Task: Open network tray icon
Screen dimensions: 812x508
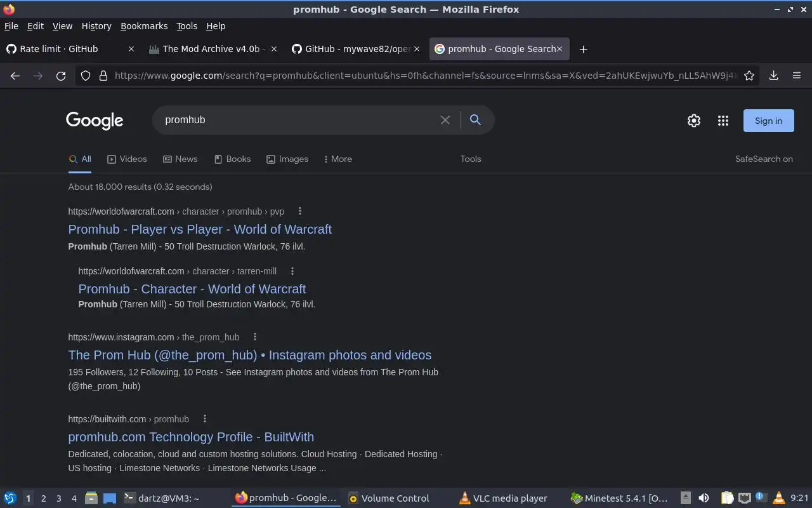Action: 745,498
